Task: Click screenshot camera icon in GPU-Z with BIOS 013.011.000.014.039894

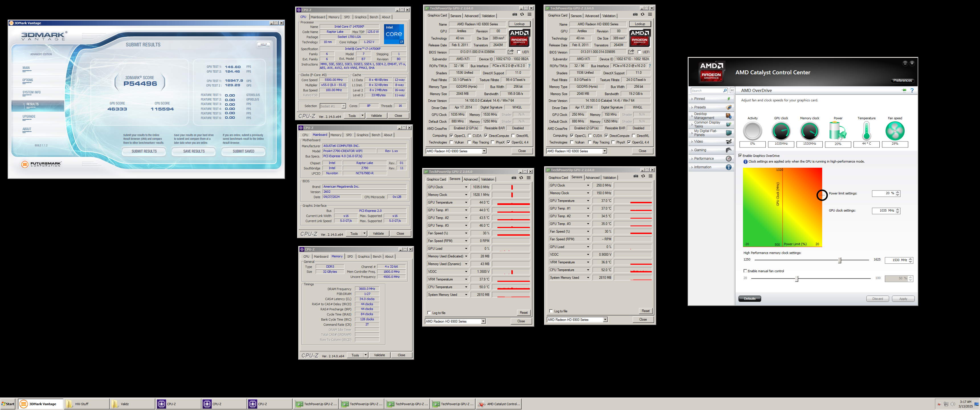Action: point(514,15)
